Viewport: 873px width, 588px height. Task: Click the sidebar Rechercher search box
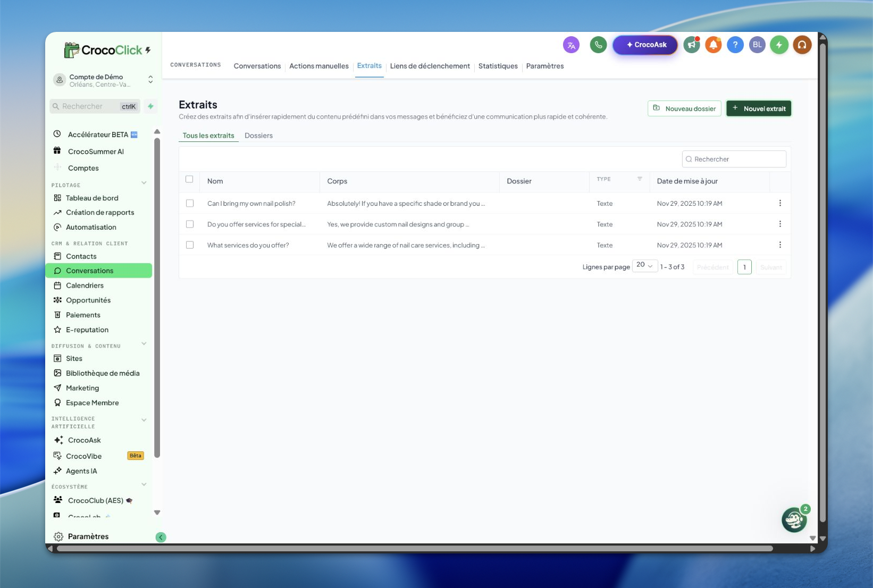pyautogui.click(x=95, y=106)
